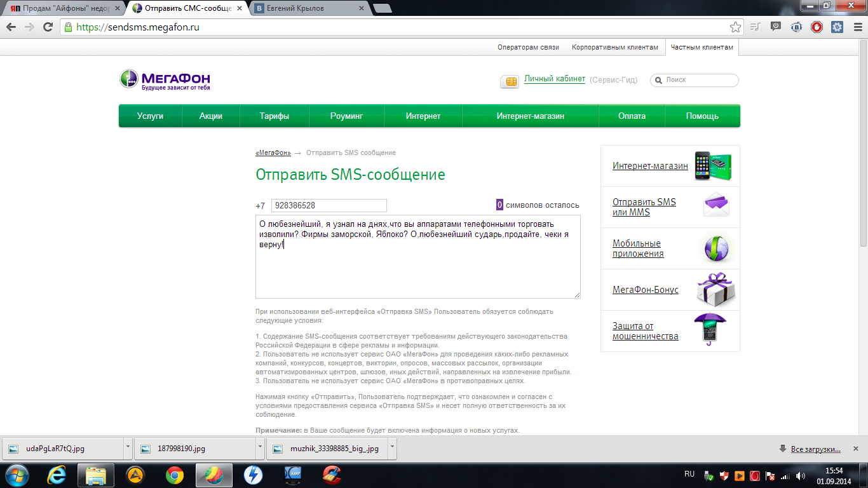
Task: Open dropdown for udaPgLaR7tQ.jpg download
Action: click(x=128, y=448)
